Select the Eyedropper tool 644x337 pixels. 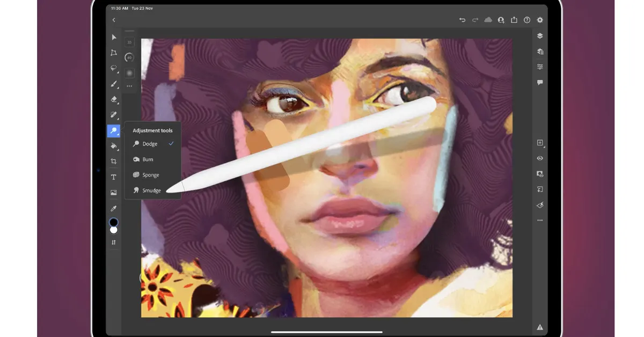(x=114, y=208)
